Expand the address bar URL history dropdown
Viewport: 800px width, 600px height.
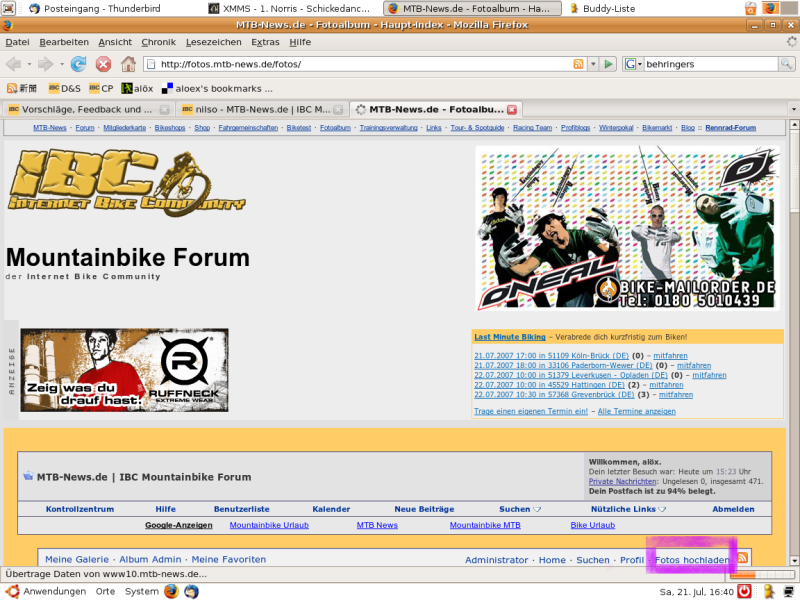click(x=593, y=64)
